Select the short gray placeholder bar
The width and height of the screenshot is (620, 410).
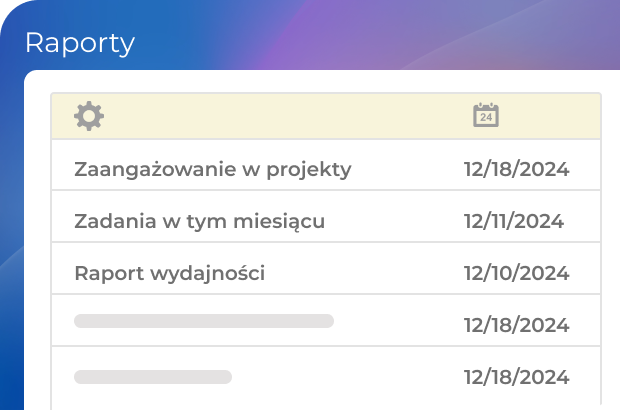(153, 377)
